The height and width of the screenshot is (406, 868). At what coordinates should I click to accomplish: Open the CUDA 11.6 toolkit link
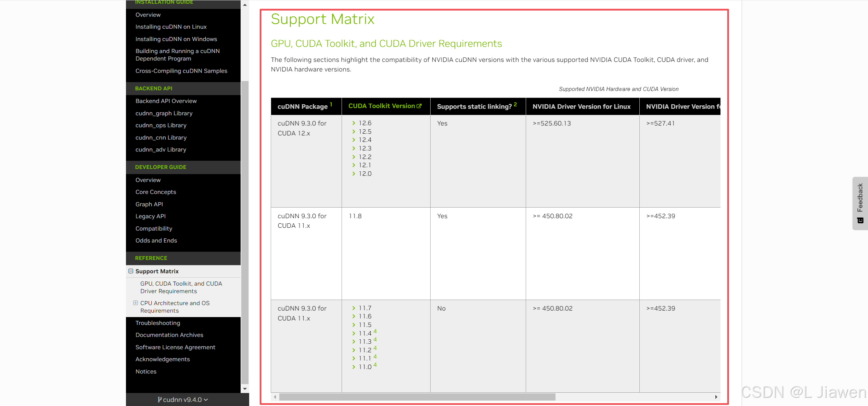click(x=365, y=316)
